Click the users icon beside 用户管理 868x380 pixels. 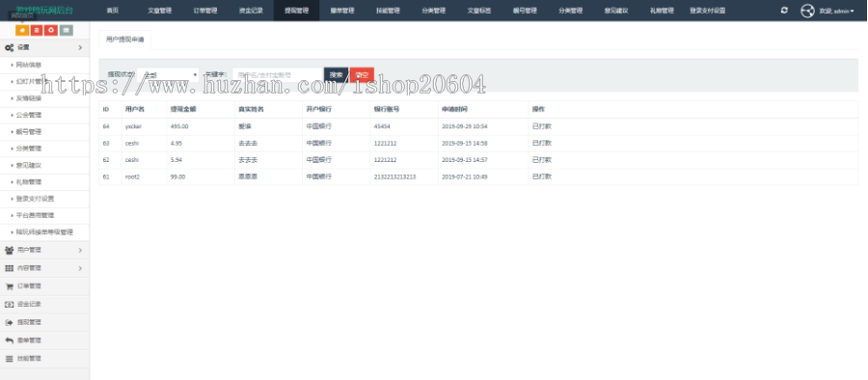[x=9, y=251]
